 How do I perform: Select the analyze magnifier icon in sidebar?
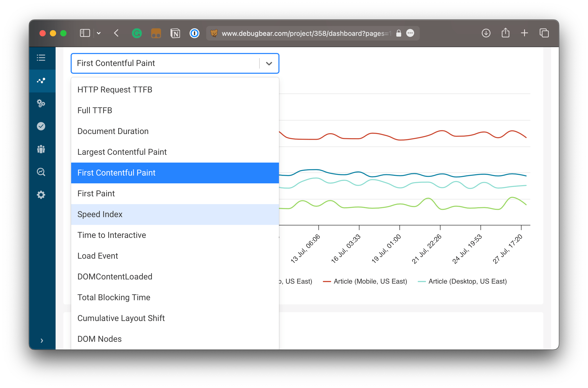pyautogui.click(x=42, y=172)
